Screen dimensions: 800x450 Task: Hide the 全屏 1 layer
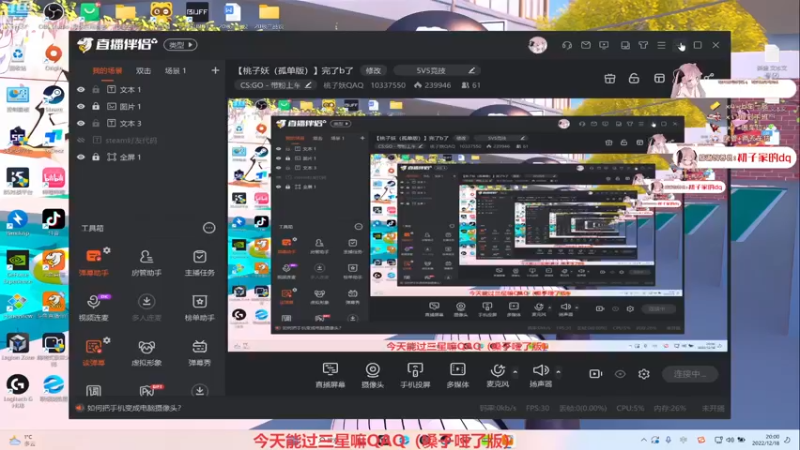tap(81, 157)
